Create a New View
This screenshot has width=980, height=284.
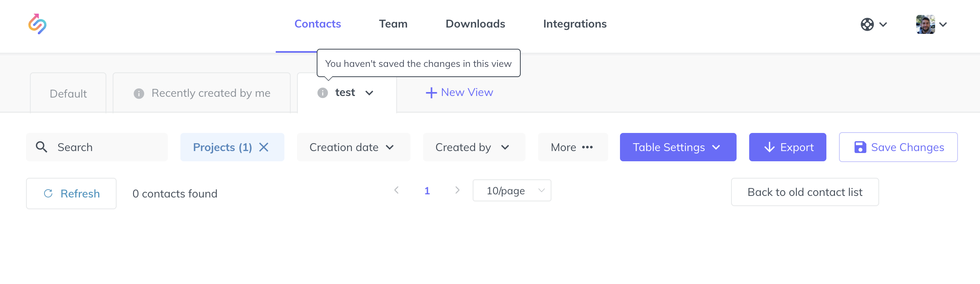pyautogui.click(x=459, y=92)
